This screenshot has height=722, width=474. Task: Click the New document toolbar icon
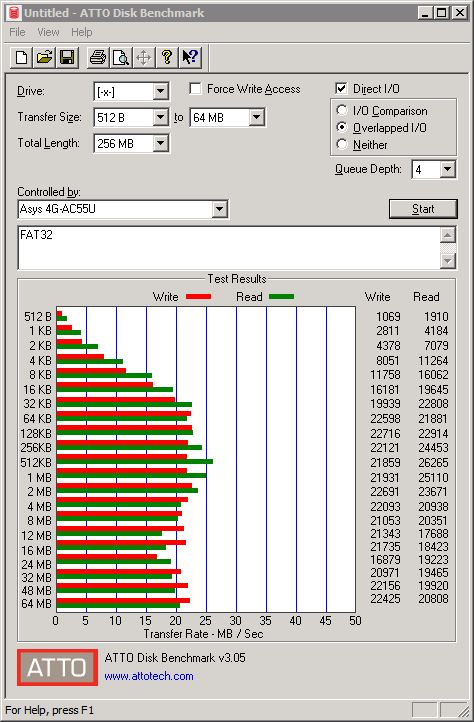point(21,58)
